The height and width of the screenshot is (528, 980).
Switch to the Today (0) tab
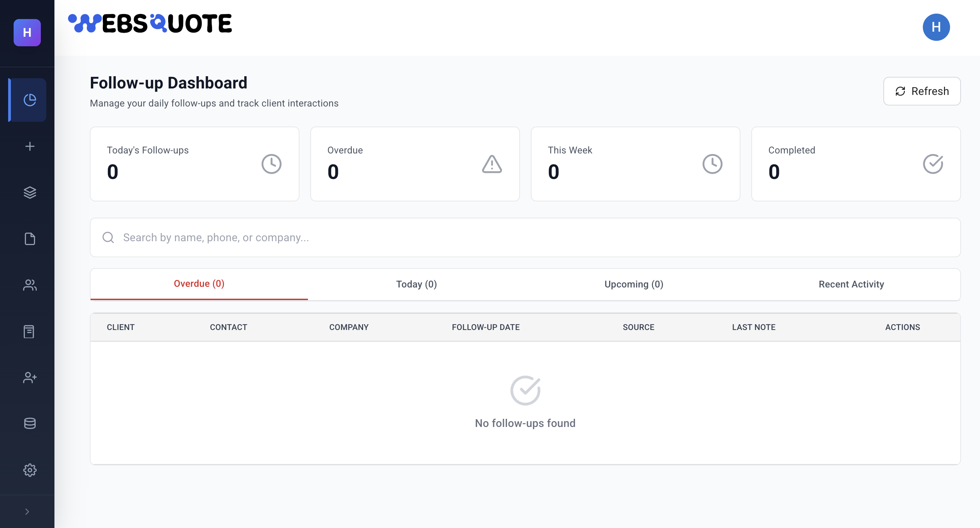click(416, 284)
